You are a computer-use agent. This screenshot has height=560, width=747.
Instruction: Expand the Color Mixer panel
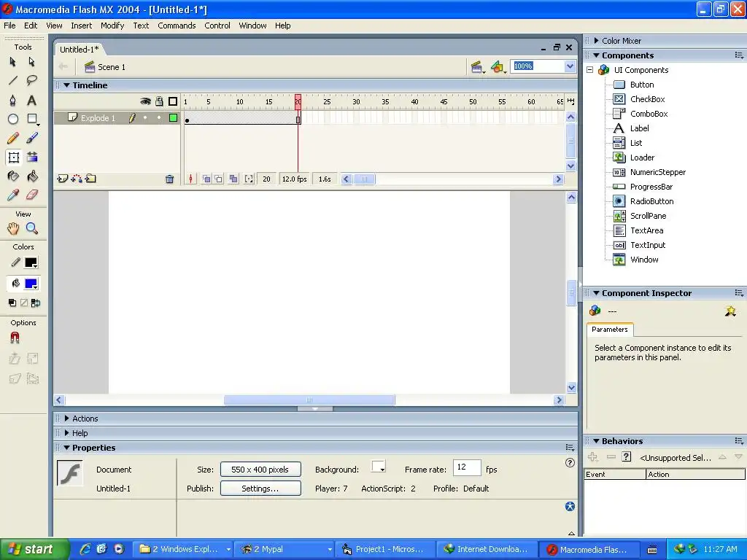(596, 41)
